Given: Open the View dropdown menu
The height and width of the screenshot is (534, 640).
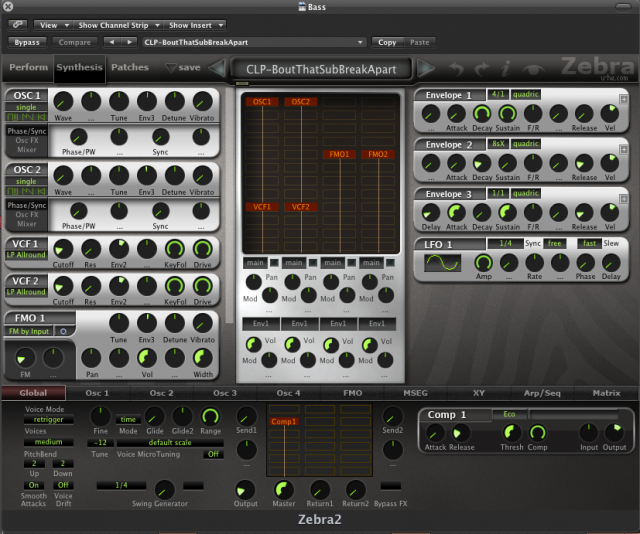Looking at the screenshot, I should coord(52,24).
